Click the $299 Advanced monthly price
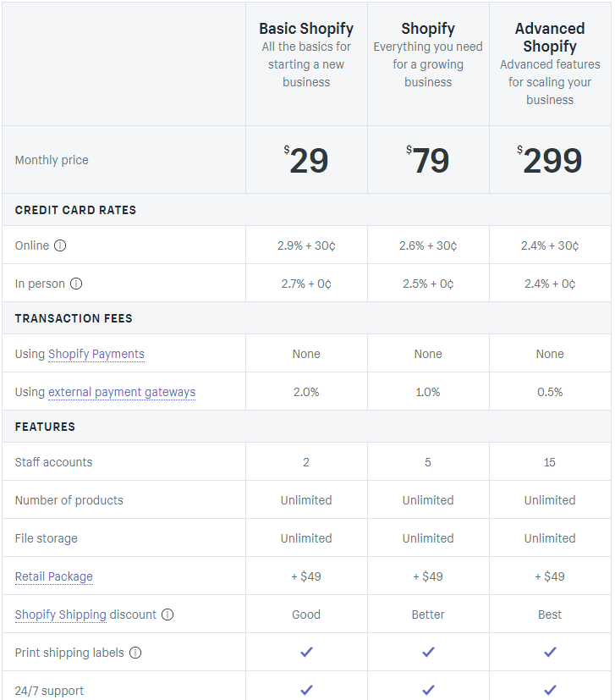 (x=550, y=160)
